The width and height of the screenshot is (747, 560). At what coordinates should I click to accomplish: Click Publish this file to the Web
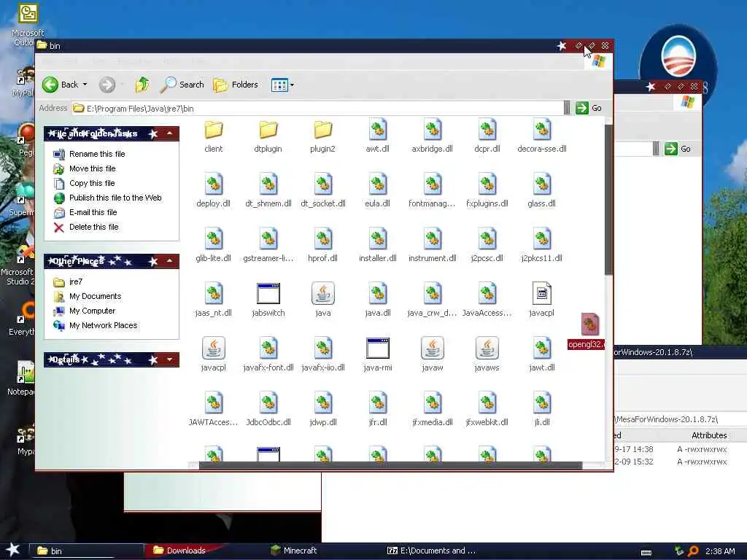point(108,198)
